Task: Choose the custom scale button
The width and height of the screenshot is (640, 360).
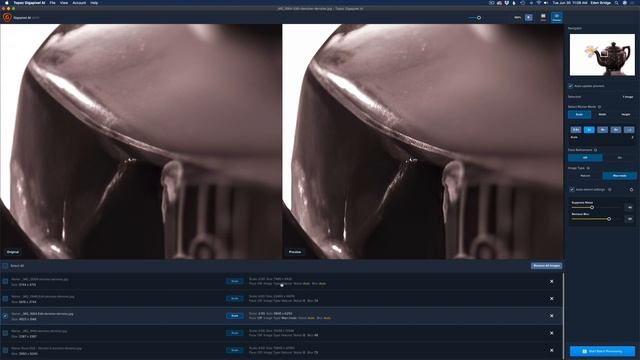Action: click(629, 130)
